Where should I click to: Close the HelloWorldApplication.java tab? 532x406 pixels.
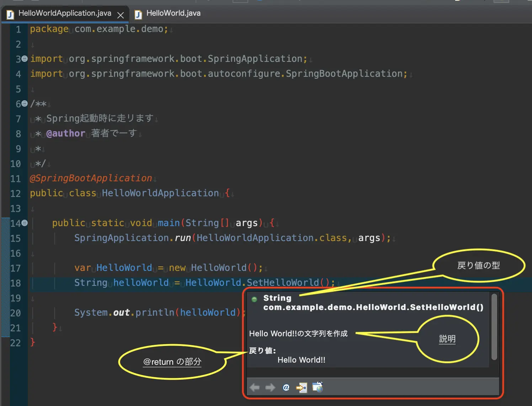pos(121,14)
